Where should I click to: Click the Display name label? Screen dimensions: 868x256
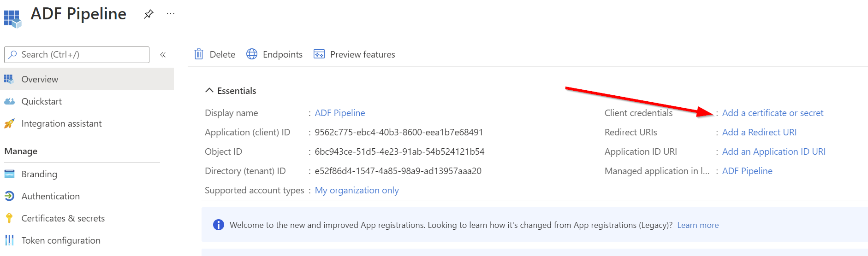click(232, 113)
